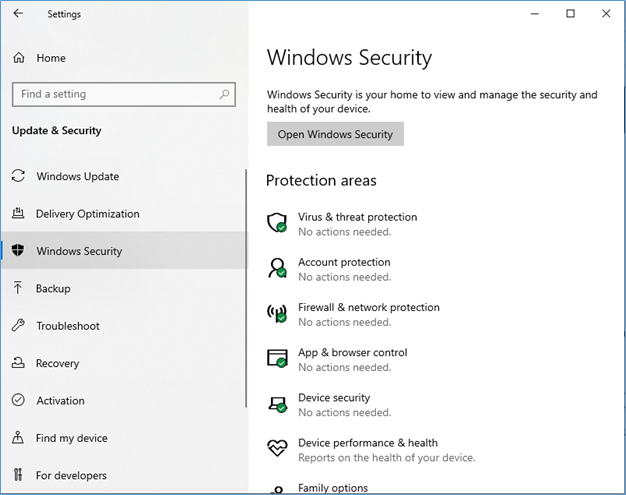Open the Troubleshoot settings page
626x495 pixels.
[x=124, y=325]
